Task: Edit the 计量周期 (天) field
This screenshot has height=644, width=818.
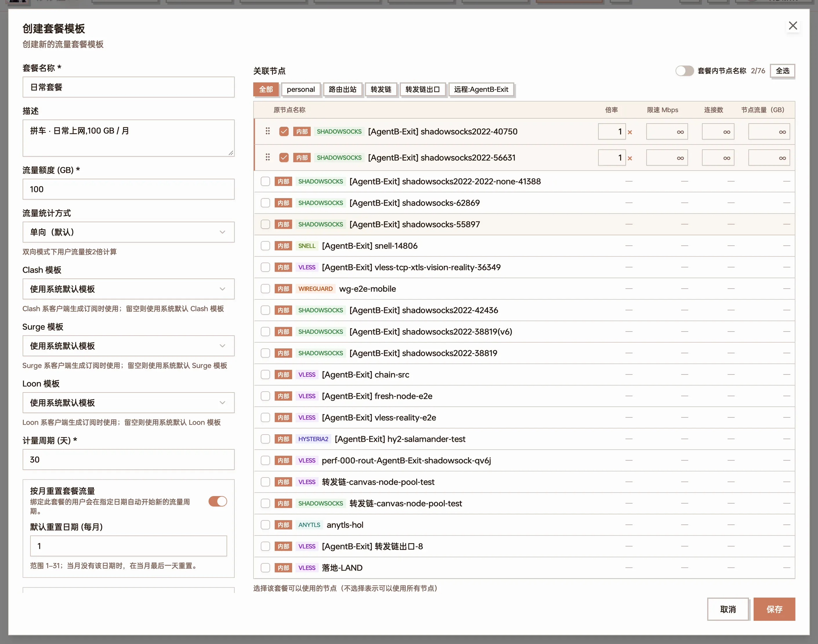Action: (x=129, y=460)
